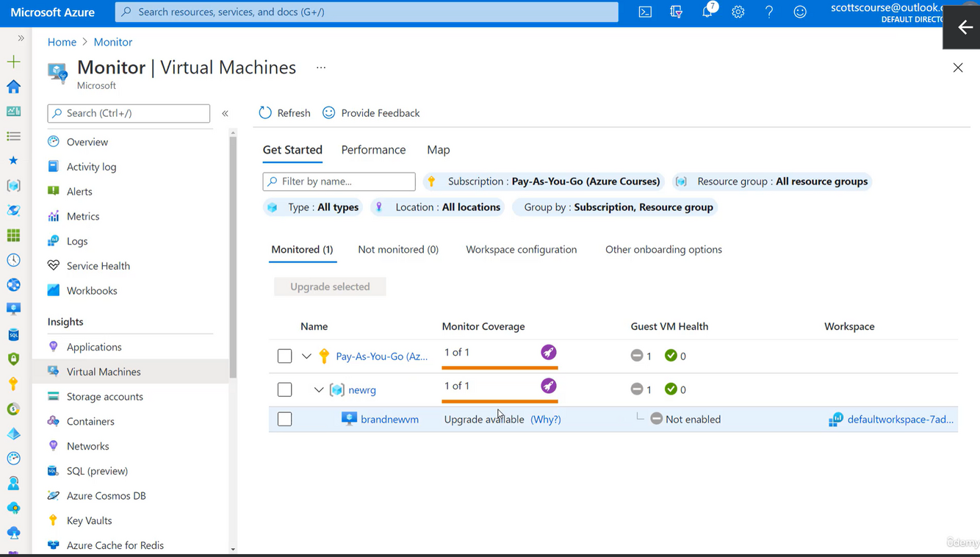980x557 pixels.
Task: Open the help question mark
Action: pos(769,12)
